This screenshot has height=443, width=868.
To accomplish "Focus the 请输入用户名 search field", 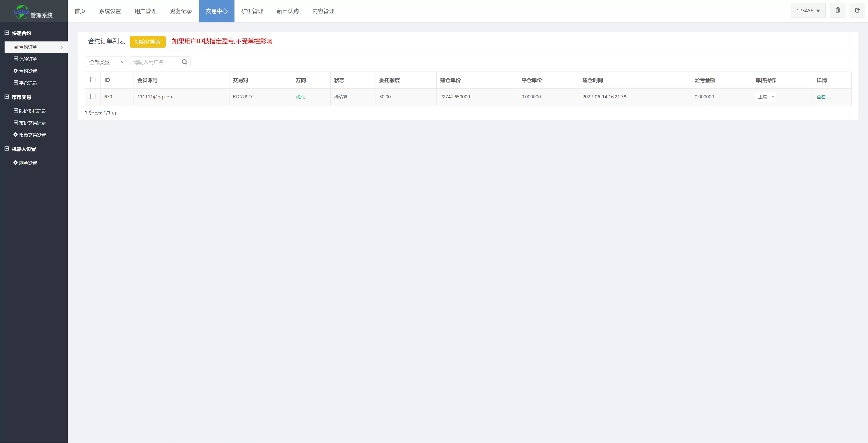I will coord(155,62).
